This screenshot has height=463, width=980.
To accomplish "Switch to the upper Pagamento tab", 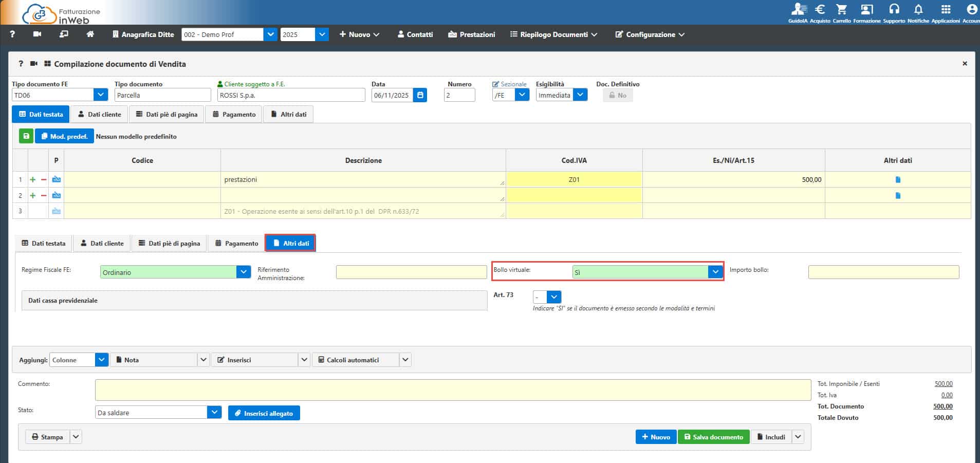I will [234, 114].
